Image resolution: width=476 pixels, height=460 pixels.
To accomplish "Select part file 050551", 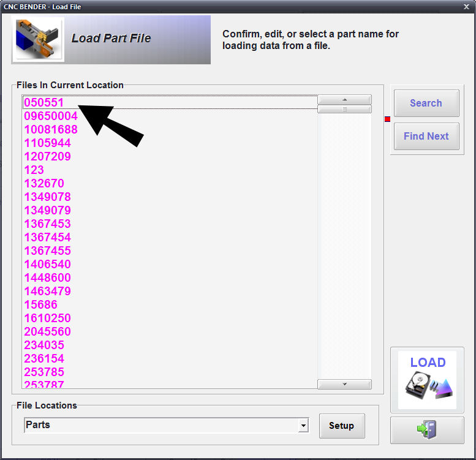I will pyautogui.click(x=44, y=102).
